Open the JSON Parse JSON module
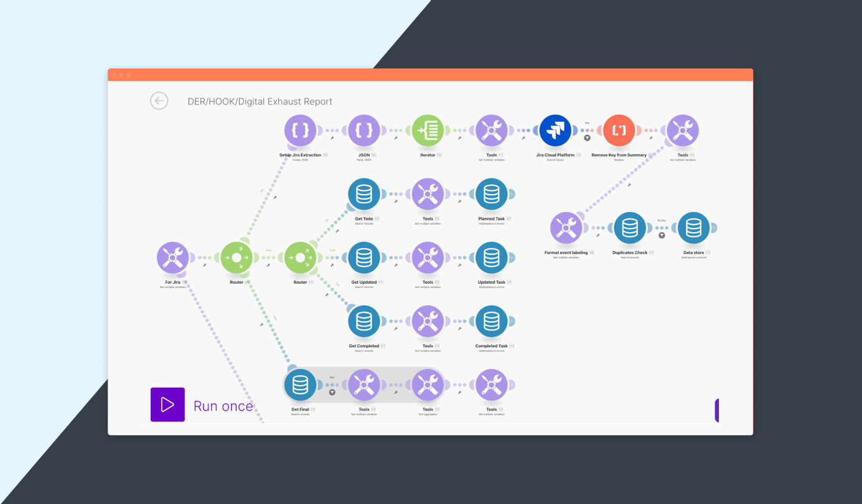This screenshot has width=862, height=504. [364, 131]
